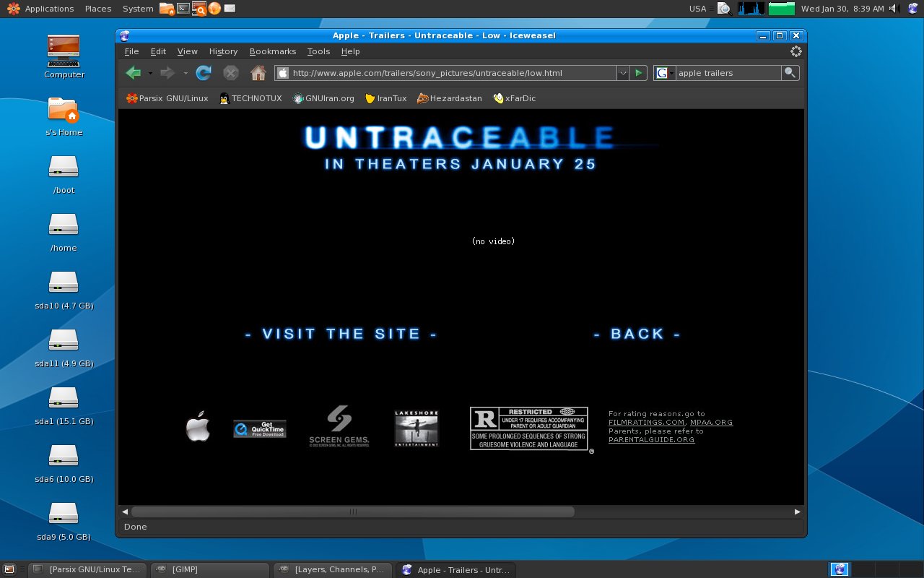The height and width of the screenshot is (578, 924).
Task: Open the File menu
Action: 131,51
